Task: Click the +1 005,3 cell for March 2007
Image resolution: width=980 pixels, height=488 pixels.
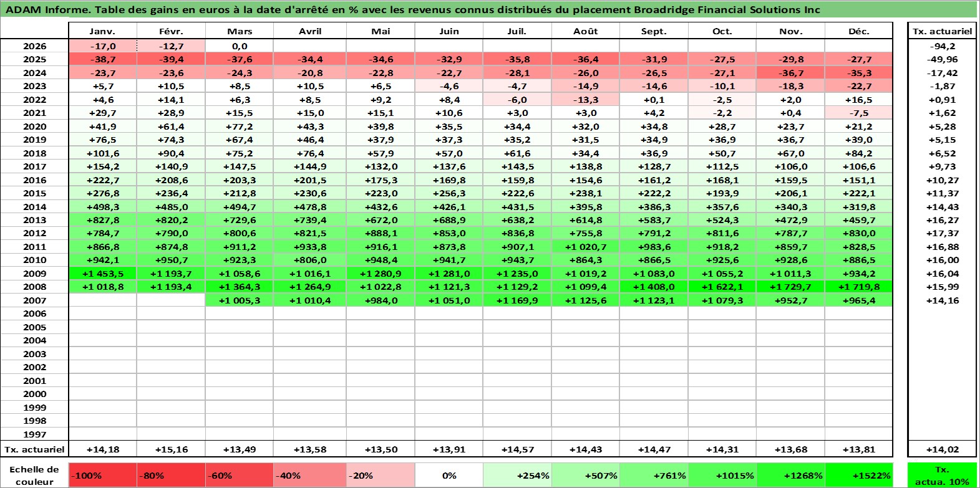Action: click(x=240, y=300)
